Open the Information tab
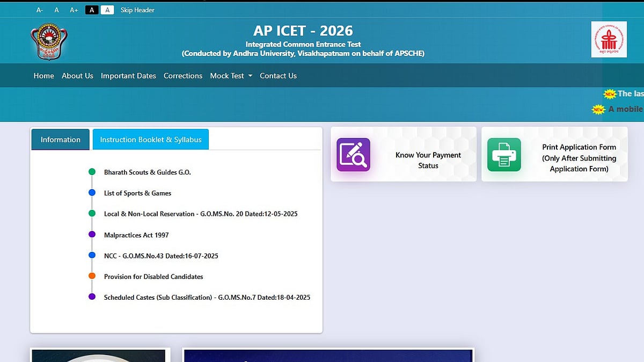 click(x=60, y=140)
